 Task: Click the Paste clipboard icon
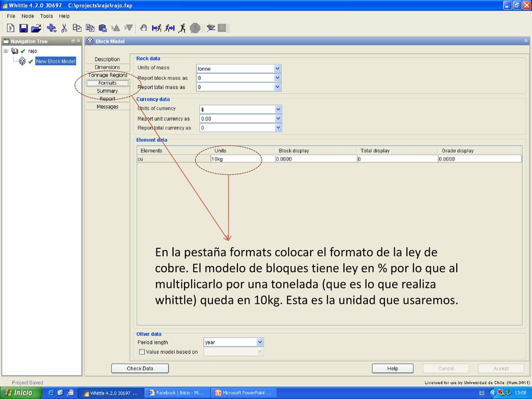(x=102, y=28)
